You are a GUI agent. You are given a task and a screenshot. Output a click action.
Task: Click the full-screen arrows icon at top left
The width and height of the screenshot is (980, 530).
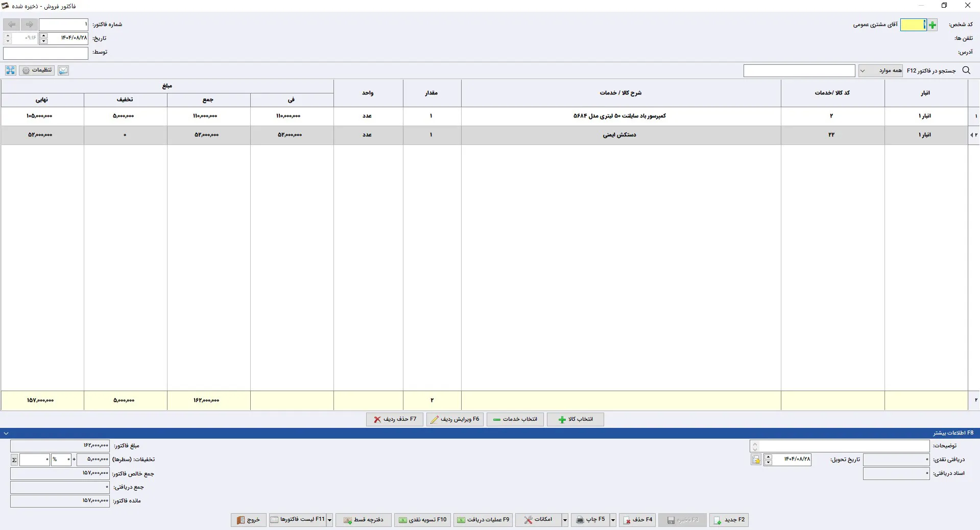(10, 70)
